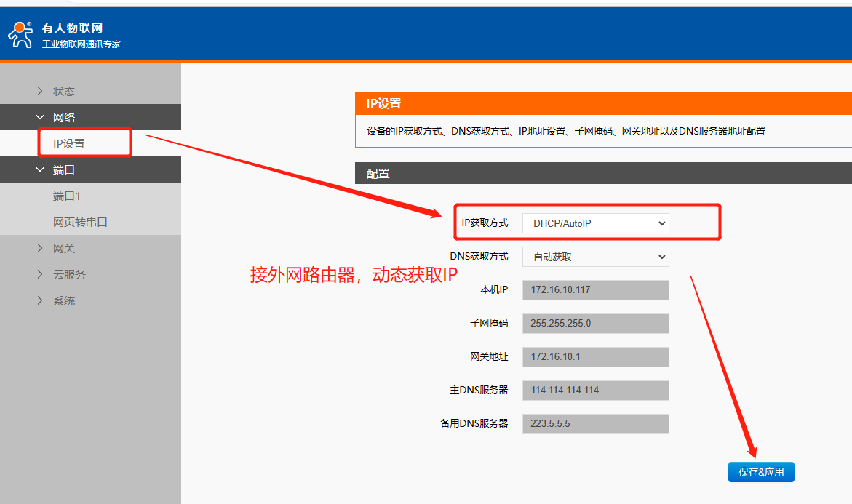This screenshot has width=852, height=504.
Task: Click the 配置 section header bar
Action: point(603,174)
